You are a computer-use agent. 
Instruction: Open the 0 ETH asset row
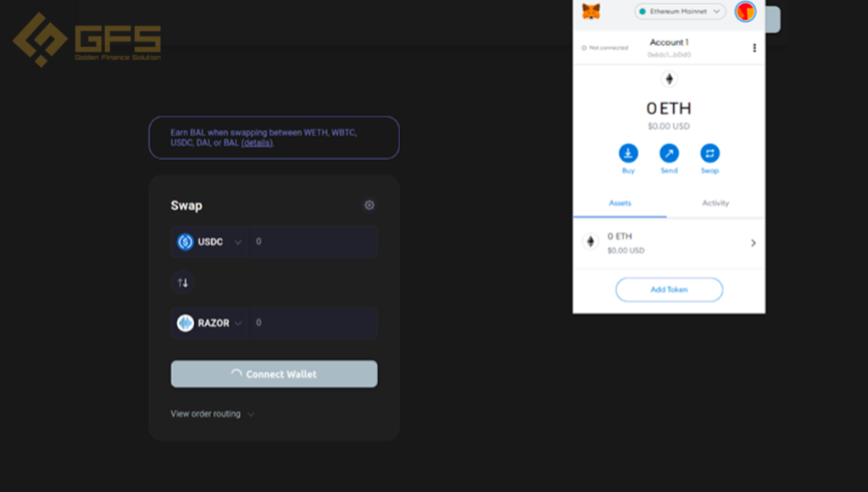pyautogui.click(x=669, y=243)
